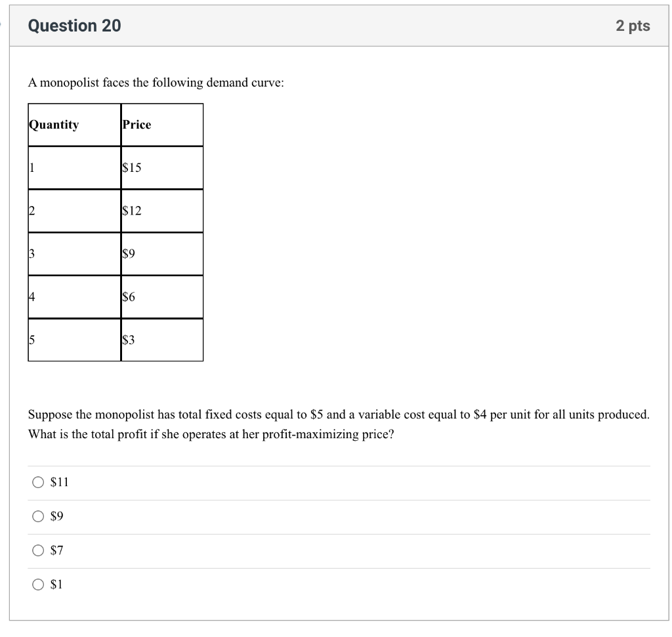Click the $15 price cell
The image size is (672, 637).
(x=162, y=167)
